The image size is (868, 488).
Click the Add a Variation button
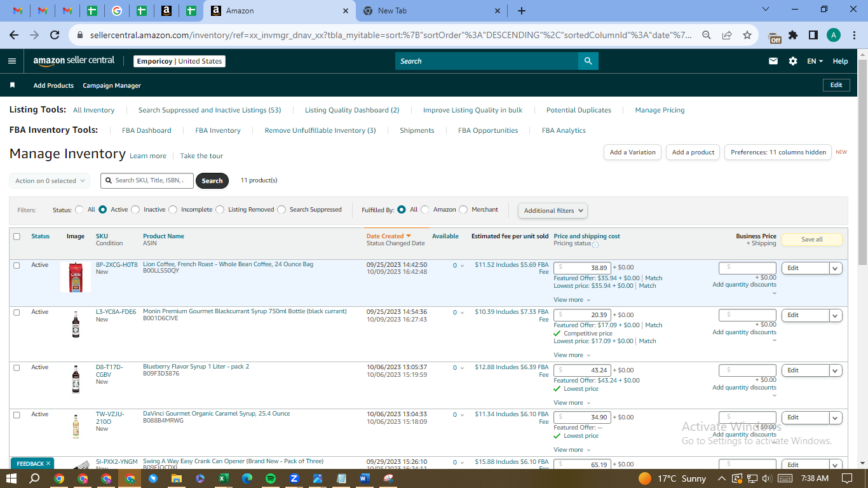coord(632,152)
